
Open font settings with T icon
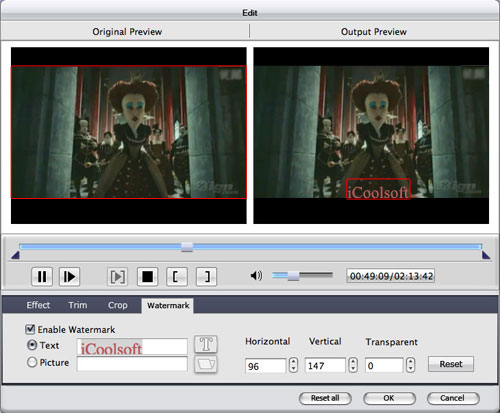pos(206,344)
